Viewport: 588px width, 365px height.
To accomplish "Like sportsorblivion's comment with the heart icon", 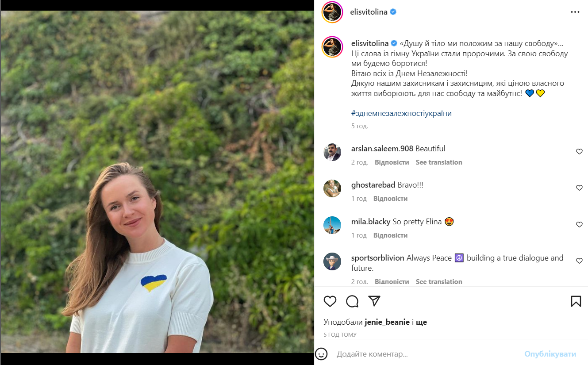I will [579, 261].
